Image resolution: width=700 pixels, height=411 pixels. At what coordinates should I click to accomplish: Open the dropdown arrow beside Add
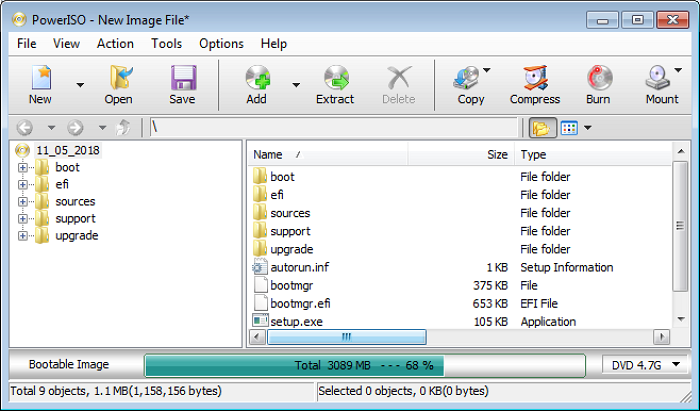point(296,85)
